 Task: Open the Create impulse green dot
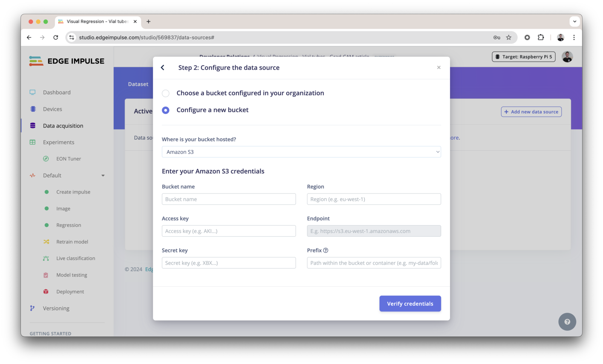[46, 192]
